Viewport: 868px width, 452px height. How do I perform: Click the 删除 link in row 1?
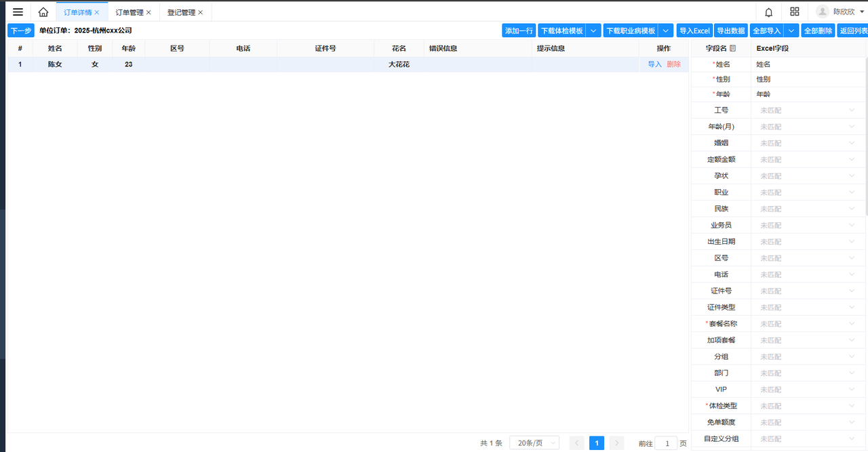point(673,64)
